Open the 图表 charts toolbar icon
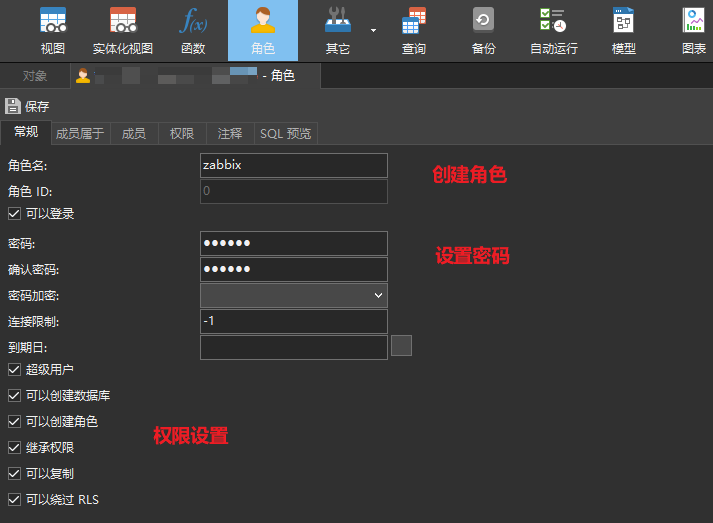This screenshot has height=523, width=713. tap(693, 30)
